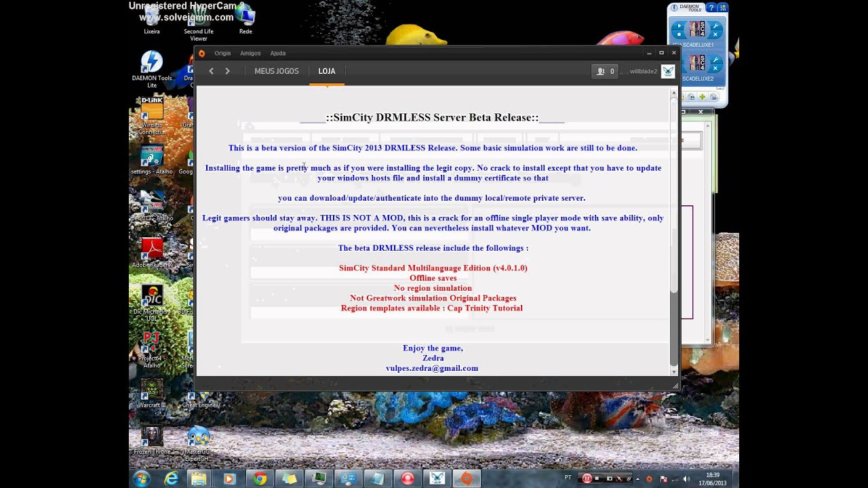Go forward with Origin's forward arrow
Image resolution: width=868 pixels, height=488 pixels.
click(227, 71)
